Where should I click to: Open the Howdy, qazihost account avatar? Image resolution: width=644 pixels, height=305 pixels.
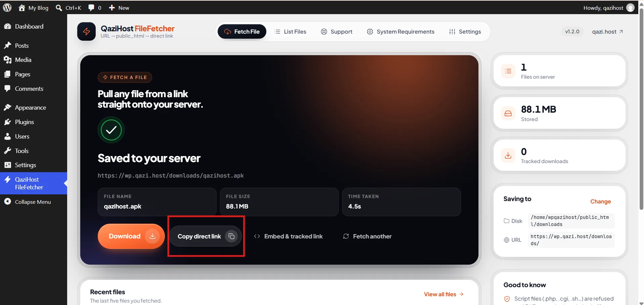point(631,8)
